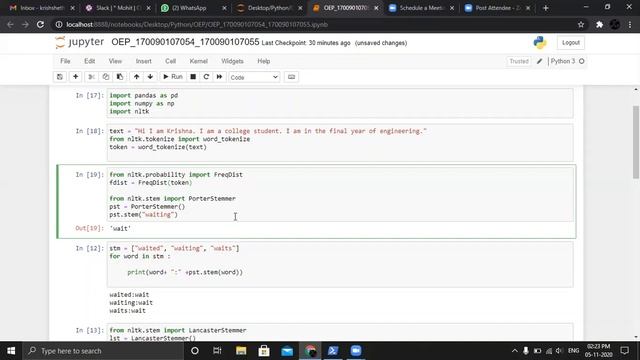Click the pencil edit mode icon
The image size is (640, 360).
540,61
